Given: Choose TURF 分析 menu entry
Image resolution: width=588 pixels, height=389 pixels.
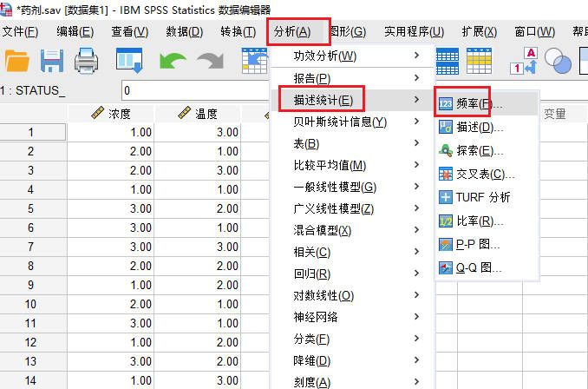Looking at the screenshot, I should [x=483, y=198].
